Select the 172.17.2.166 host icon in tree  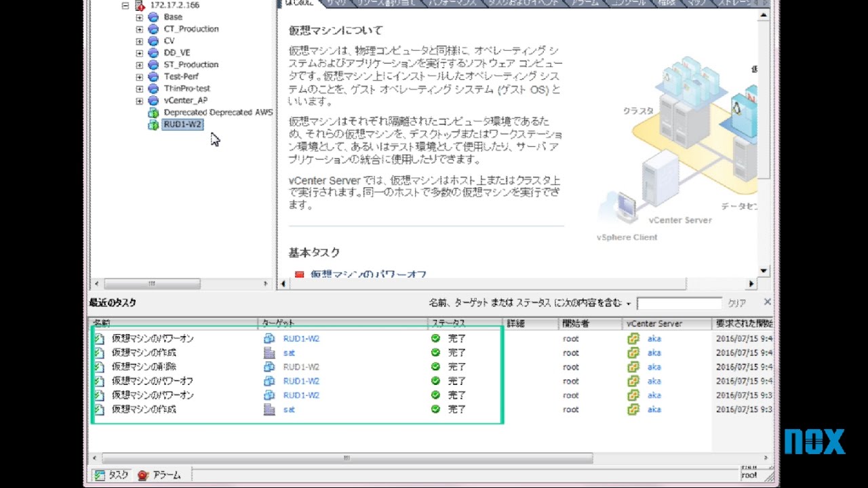pyautogui.click(x=140, y=5)
